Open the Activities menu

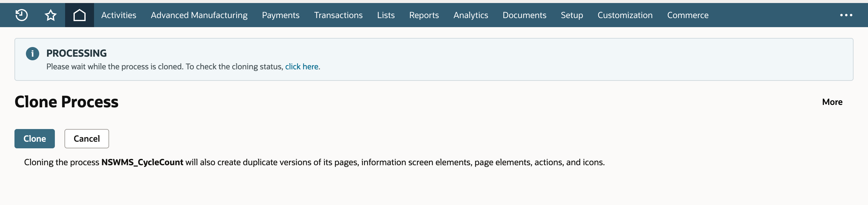pyautogui.click(x=119, y=15)
